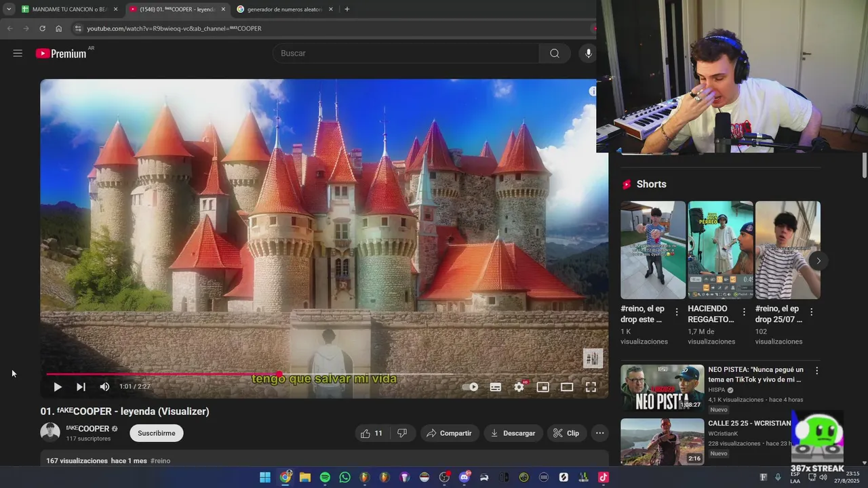Screen dimensions: 868x488
Task: Click the #reino hashtag in description
Action: click(x=161, y=461)
